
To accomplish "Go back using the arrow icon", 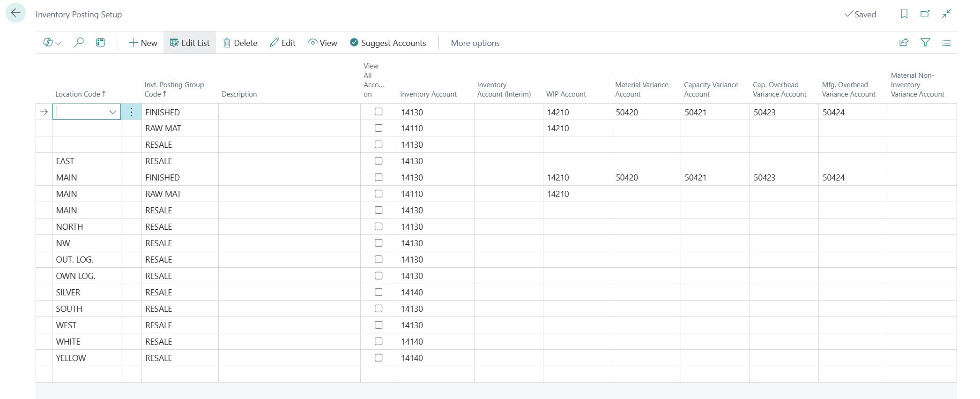I will (15, 13).
